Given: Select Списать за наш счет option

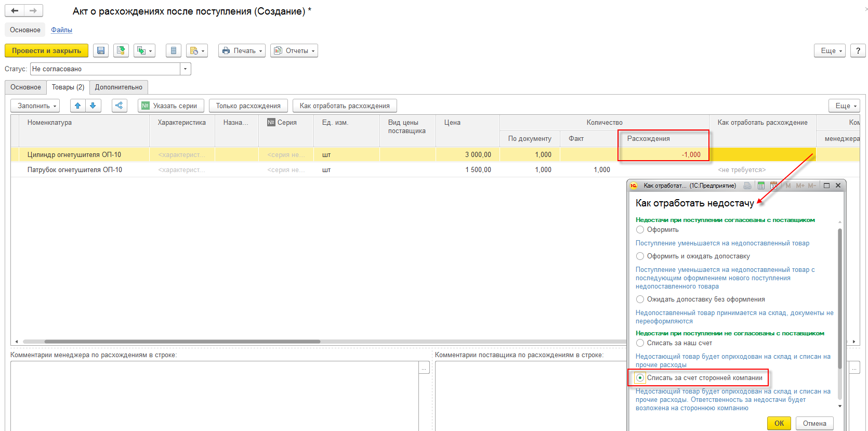Looking at the screenshot, I should click(640, 343).
